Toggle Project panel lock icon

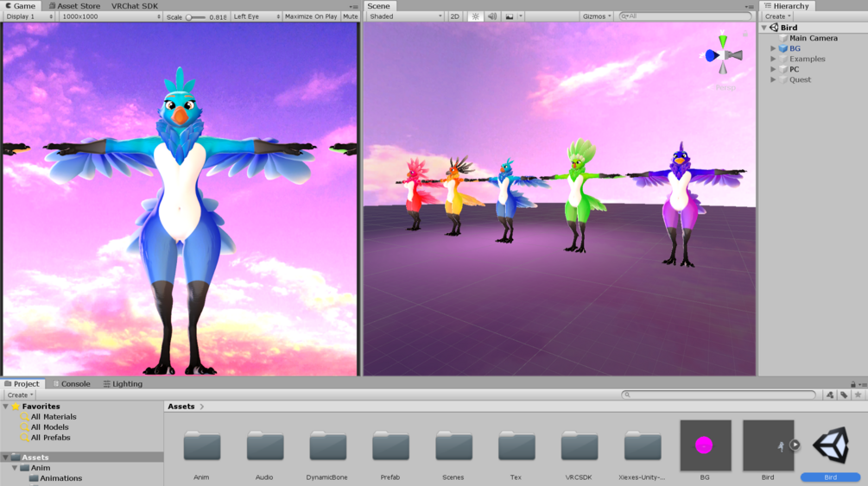tap(853, 384)
